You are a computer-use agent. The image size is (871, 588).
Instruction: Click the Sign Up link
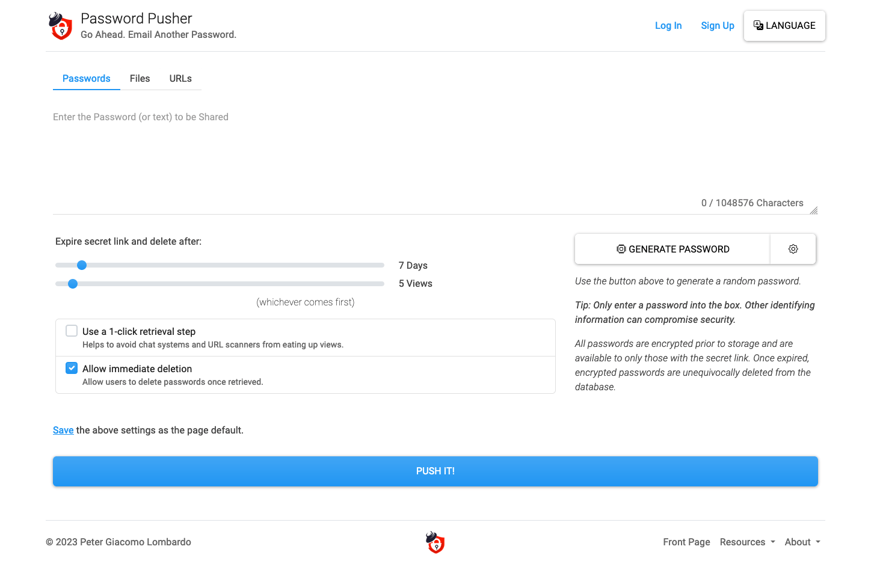718,25
